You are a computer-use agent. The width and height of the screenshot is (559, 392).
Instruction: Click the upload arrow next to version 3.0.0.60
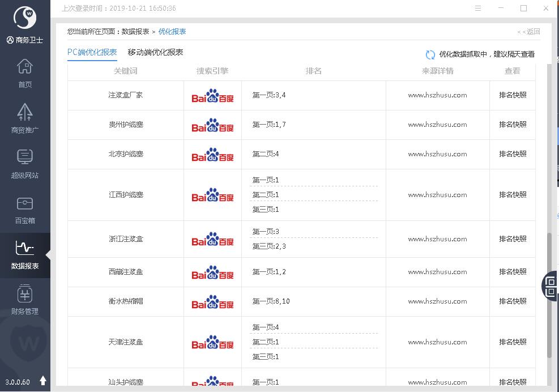(x=43, y=381)
